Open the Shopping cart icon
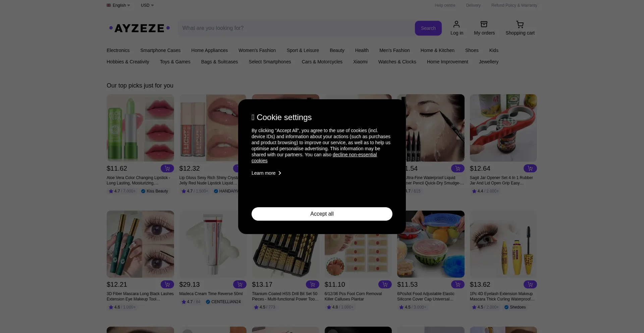Image resolution: width=644 pixels, height=333 pixels. tap(520, 28)
